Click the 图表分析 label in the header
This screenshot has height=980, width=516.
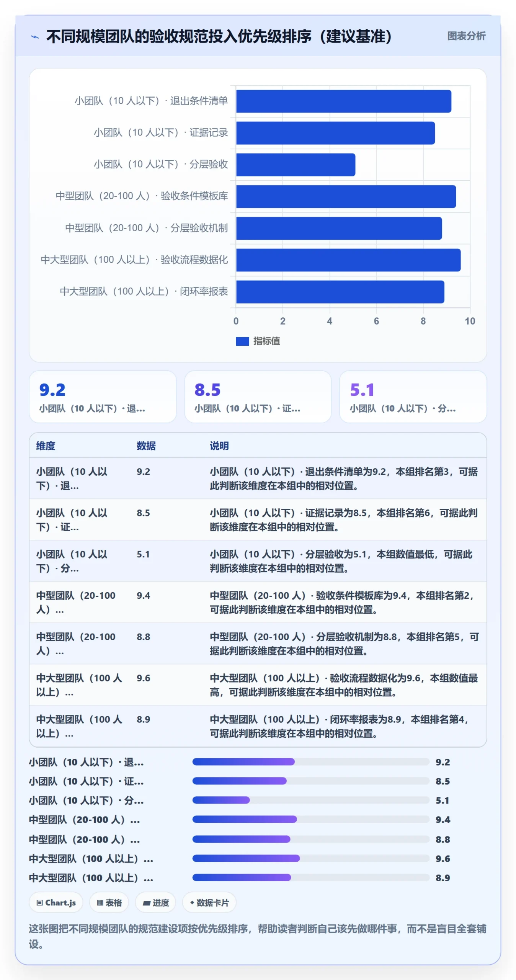(x=466, y=36)
